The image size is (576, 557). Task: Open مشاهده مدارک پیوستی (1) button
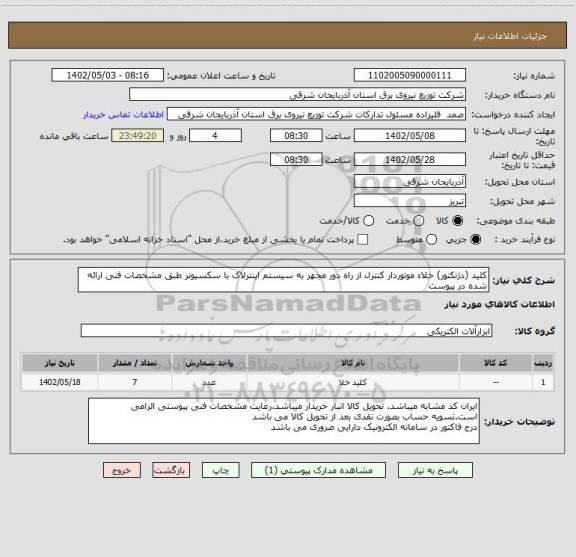[318, 470]
